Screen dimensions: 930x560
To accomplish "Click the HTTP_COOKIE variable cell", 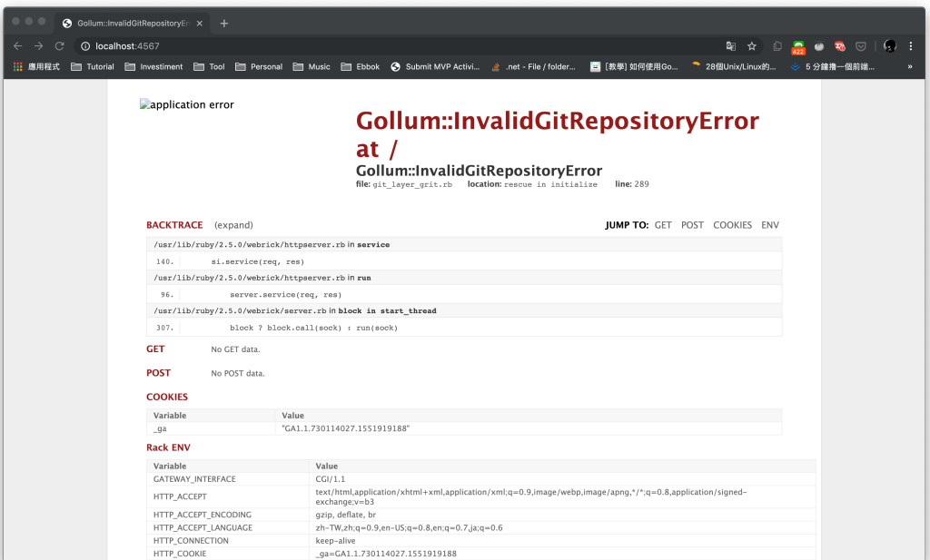I will [228, 554].
